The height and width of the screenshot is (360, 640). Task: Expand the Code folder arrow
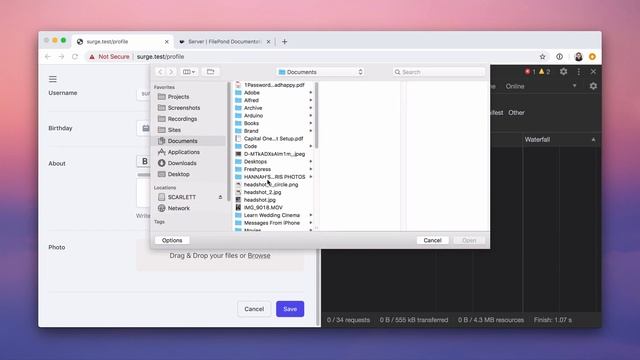(x=311, y=146)
